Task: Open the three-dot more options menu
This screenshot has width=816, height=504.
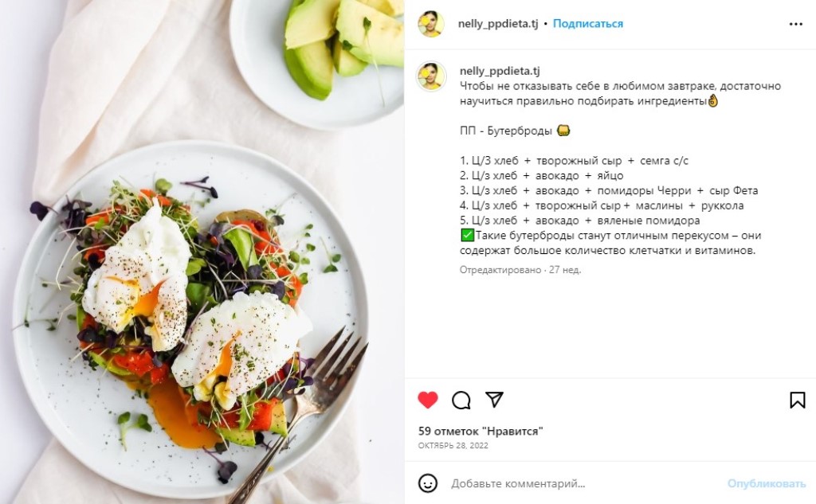Action: click(x=796, y=24)
